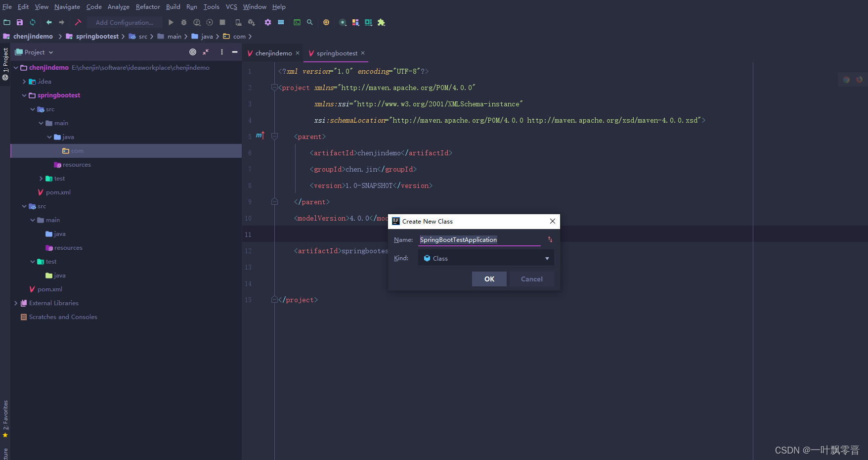The image size is (868, 460).
Task: Open the Kind dropdown showing Class
Action: 486,258
